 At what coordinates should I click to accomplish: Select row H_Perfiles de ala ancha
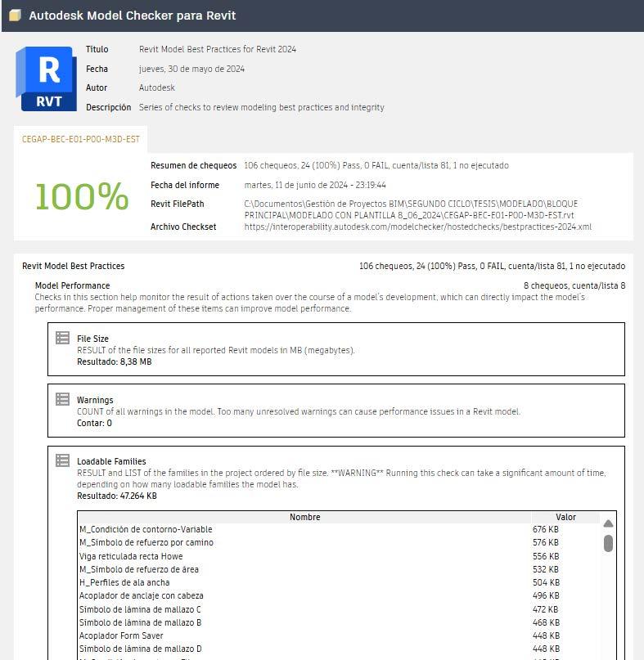(304, 582)
